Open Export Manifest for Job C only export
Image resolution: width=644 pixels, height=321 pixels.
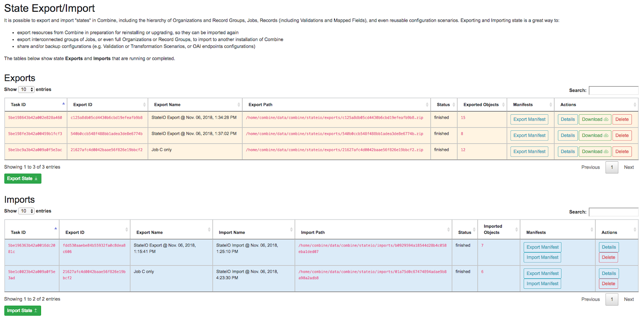pos(529,152)
